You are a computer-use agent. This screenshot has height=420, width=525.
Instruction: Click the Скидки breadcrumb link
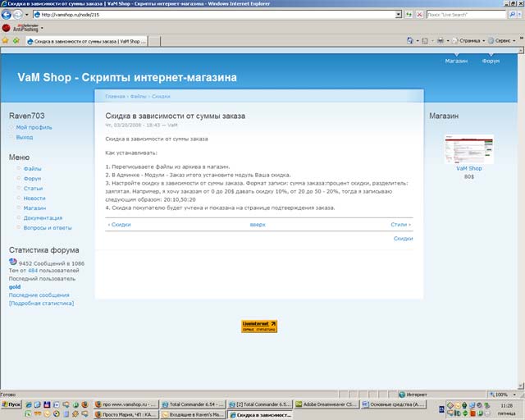161,97
